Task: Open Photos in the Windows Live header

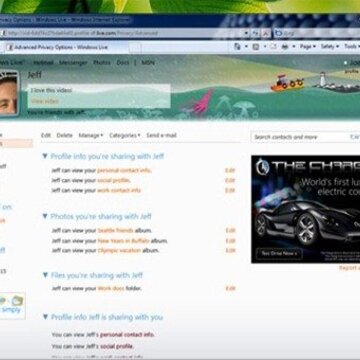Action: click(x=102, y=62)
